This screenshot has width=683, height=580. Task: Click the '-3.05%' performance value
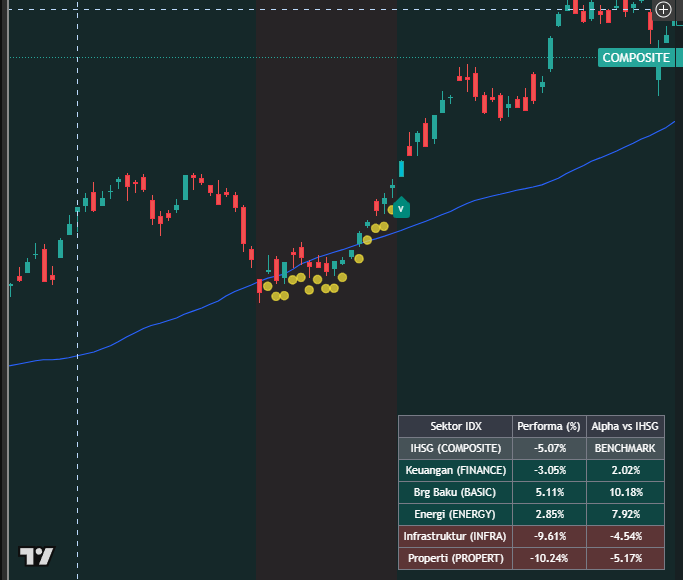[x=549, y=470]
